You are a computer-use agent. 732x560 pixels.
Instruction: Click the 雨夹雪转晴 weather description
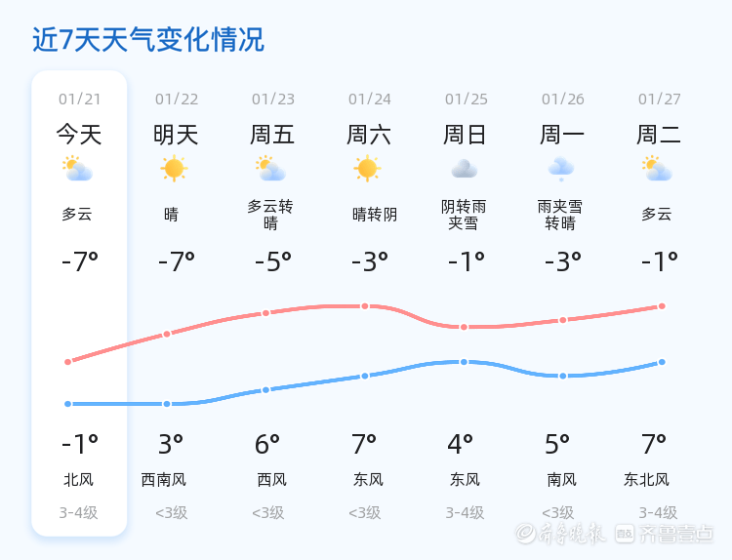pos(560,215)
